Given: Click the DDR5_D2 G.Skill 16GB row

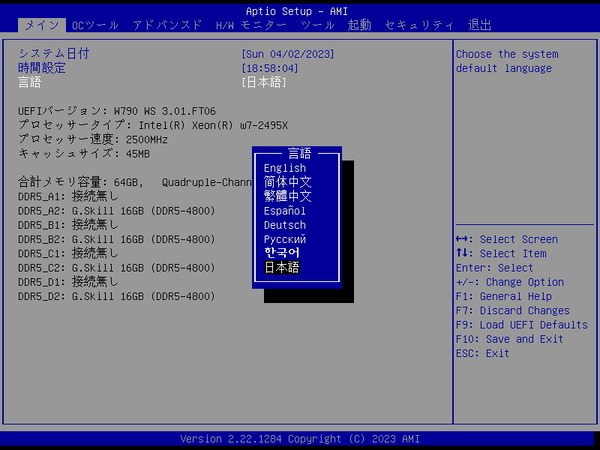Looking at the screenshot, I should (x=116, y=296).
